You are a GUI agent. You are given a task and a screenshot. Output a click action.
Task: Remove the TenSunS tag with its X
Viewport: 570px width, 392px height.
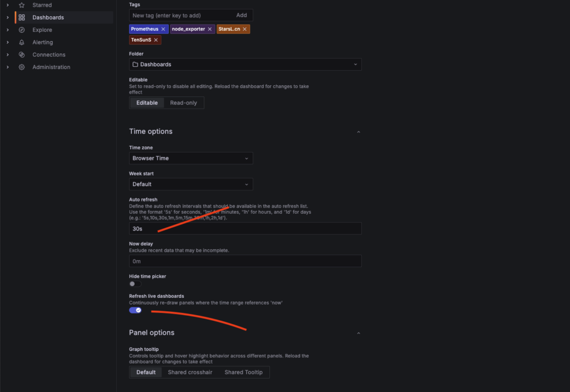[x=156, y=40]
